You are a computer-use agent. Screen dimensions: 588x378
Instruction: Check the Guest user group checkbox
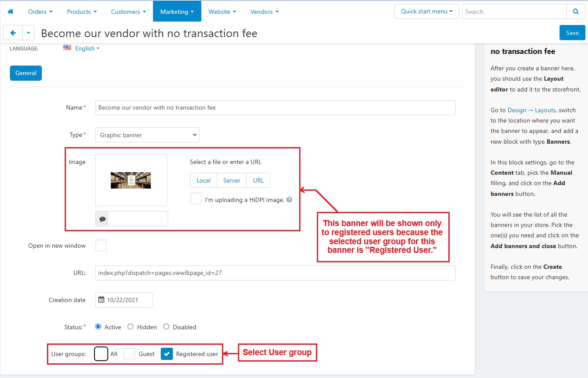coord(130,354)
